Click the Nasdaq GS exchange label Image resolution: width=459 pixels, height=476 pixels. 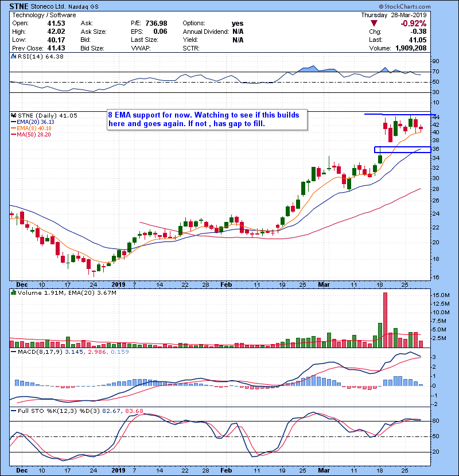(x=83, y=6)
